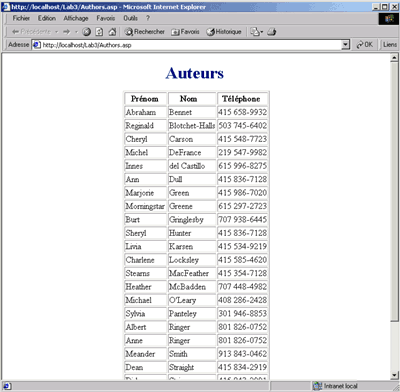Go forward with the arrow icon
This screenshot has width=400, height=392.
tap(67, 32)
